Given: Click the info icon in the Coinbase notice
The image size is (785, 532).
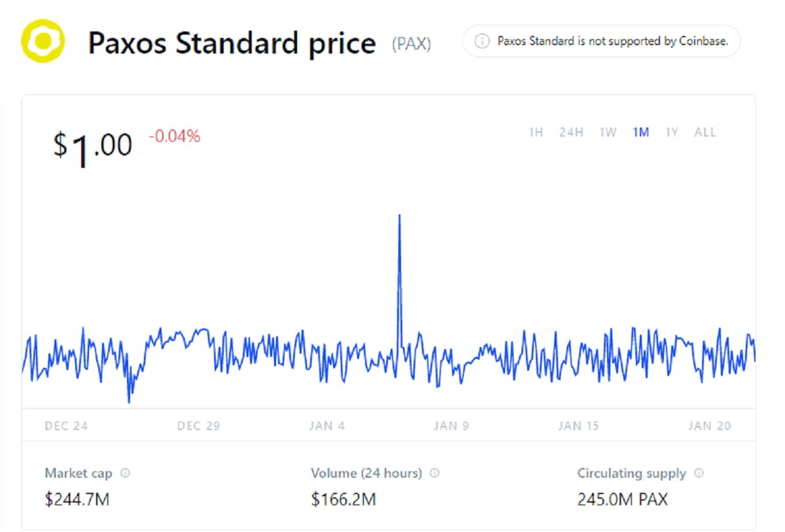Looking at the screenshot, I should [x=482, y=41].
